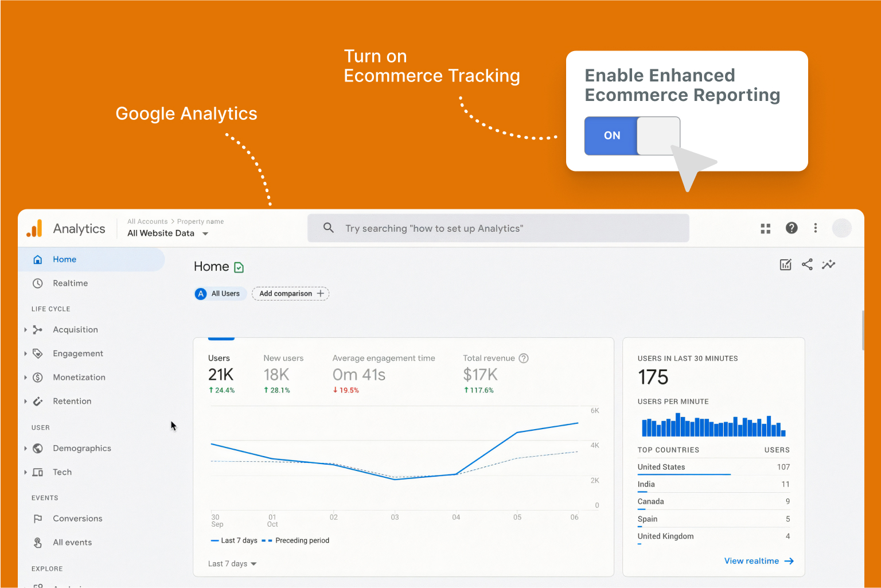Click the Analytics search field
The height and width of the screenshot is (588, 881).
pos(498,228)
